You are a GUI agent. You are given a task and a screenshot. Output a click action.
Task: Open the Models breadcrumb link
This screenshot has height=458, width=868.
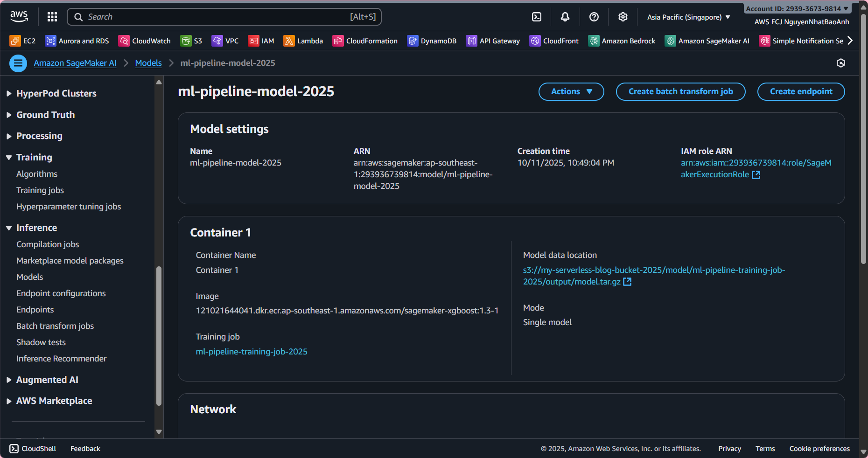click(x=148, y=63)
